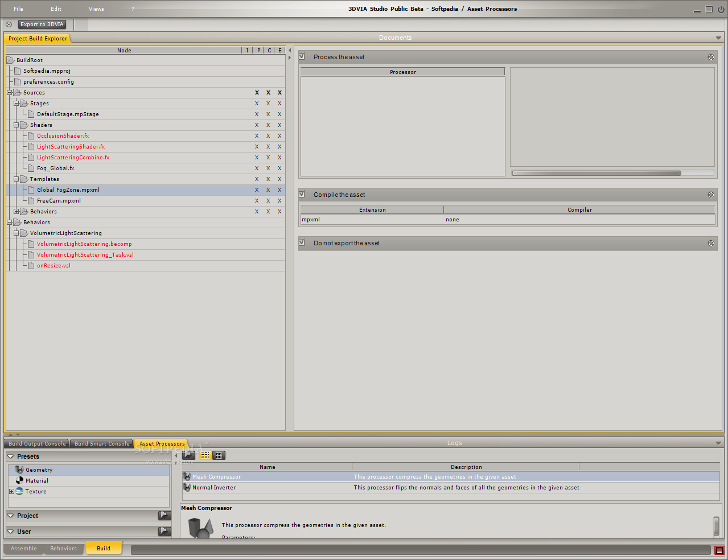Open the ? help menu
This screenshot has width=728, height=560.
(x=133, y=9)
